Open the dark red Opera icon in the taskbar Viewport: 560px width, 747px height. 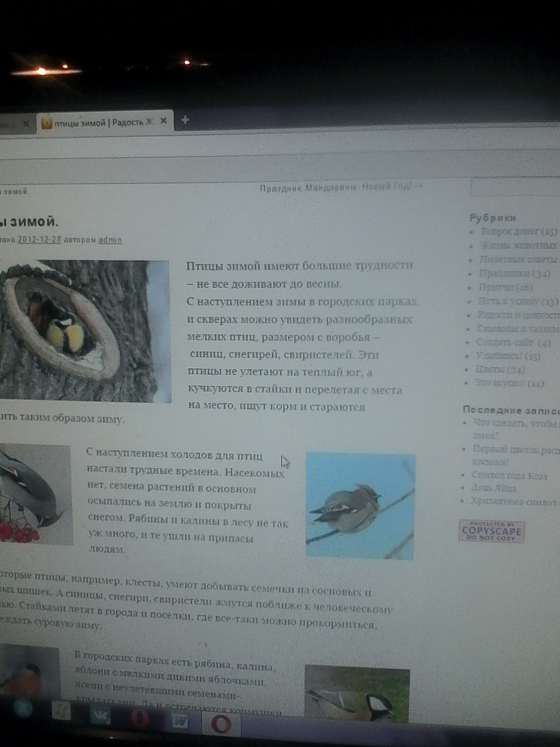coord(140,718)
